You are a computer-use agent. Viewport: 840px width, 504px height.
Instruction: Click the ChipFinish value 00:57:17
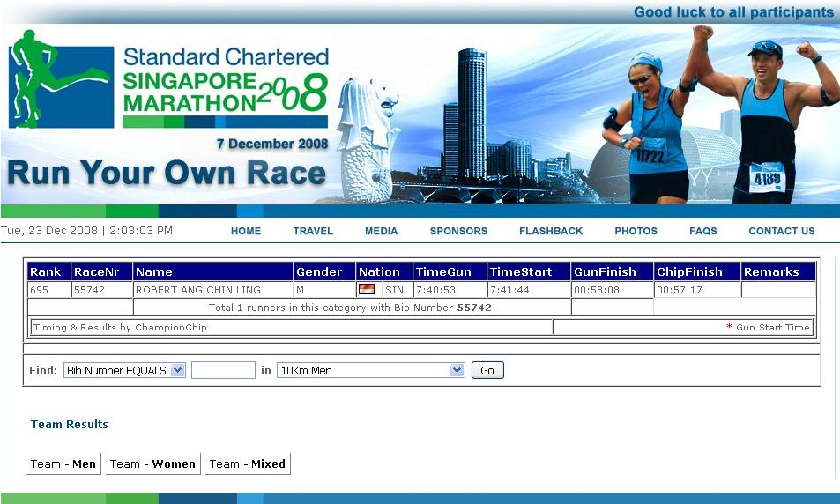(x=680, y=290)
